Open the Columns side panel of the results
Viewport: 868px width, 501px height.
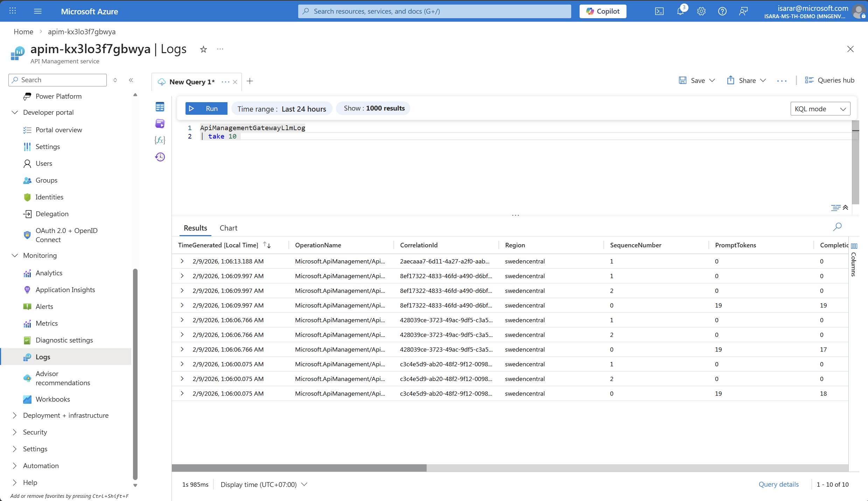point(854,260)
